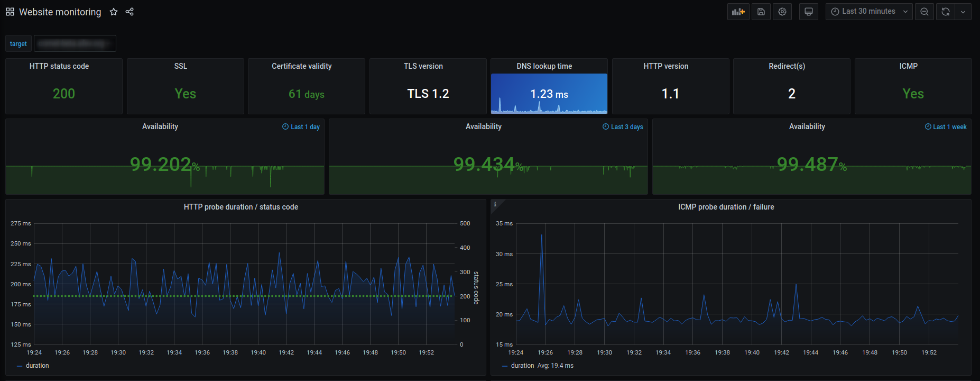Zoom out the time range
The width and height of the screenshot is (980, 381).
[924, 12]
